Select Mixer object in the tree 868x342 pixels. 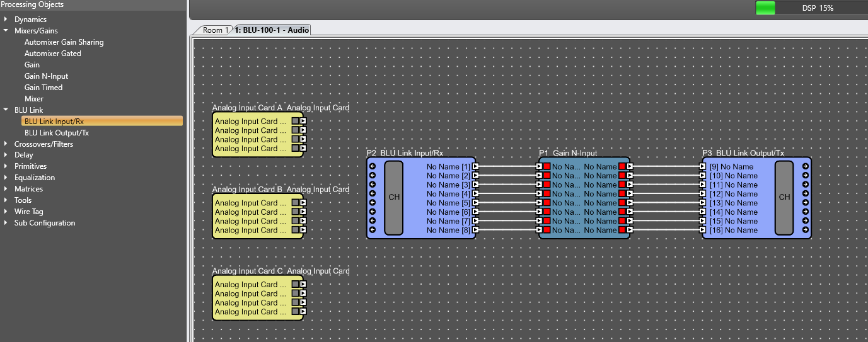coord(34,99)
